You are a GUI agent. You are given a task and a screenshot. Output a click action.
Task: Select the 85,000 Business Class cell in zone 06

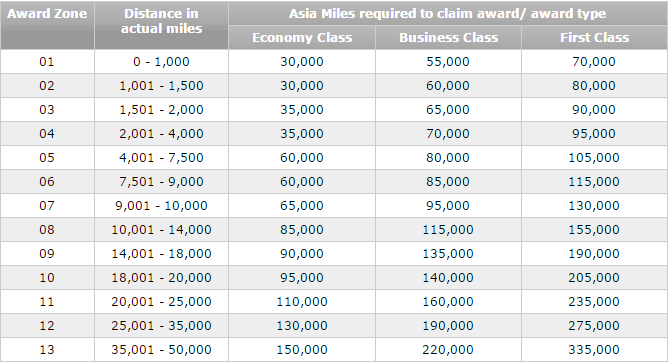448,182
